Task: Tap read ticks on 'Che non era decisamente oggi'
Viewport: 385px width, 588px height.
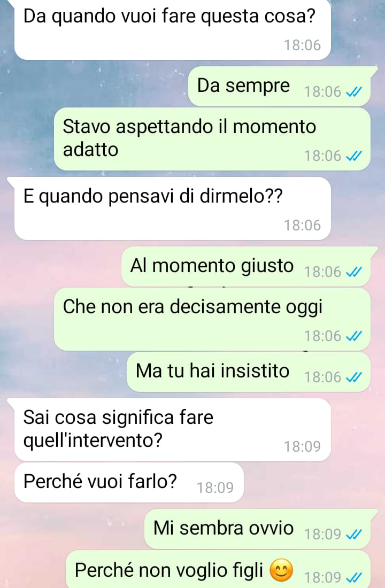Action: point(354,336)
